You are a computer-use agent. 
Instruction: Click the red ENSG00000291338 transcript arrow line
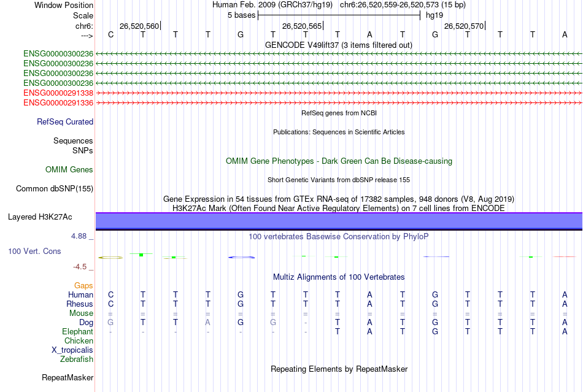tap(339, 93)
